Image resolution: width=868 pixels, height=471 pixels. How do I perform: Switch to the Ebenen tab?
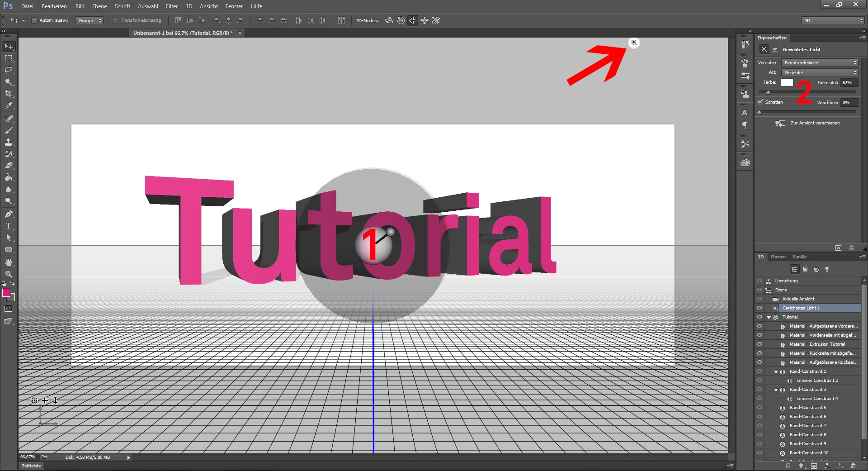tap(778, 257)
